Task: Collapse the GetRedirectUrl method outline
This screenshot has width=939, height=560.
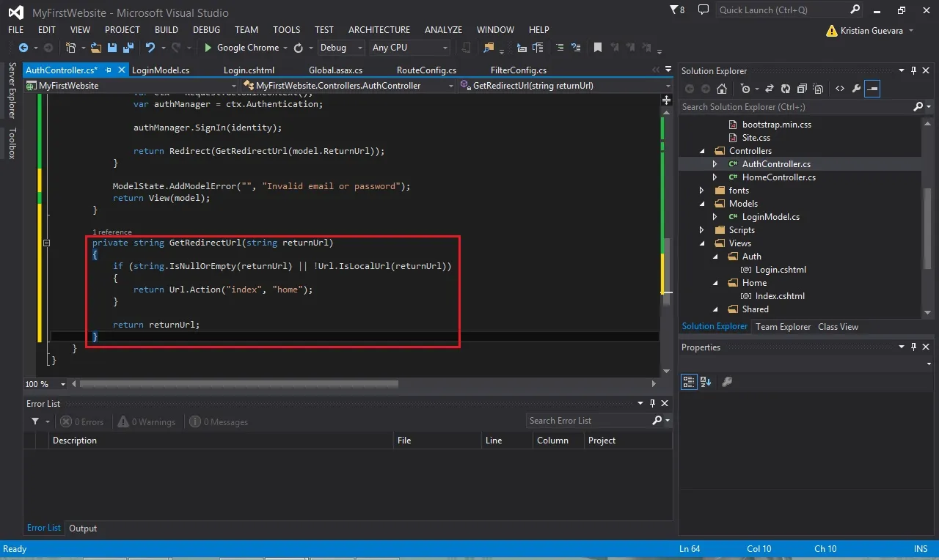Action: 45,243
